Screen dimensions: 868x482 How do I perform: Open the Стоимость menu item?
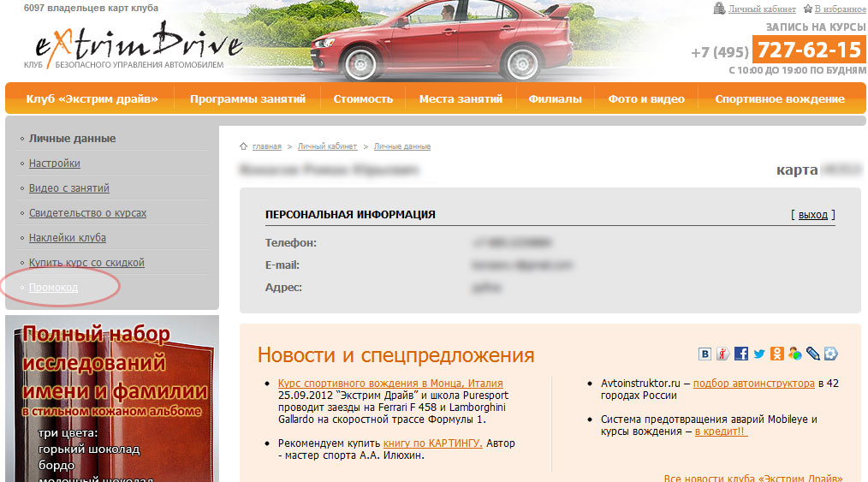(x=363, y=99)
